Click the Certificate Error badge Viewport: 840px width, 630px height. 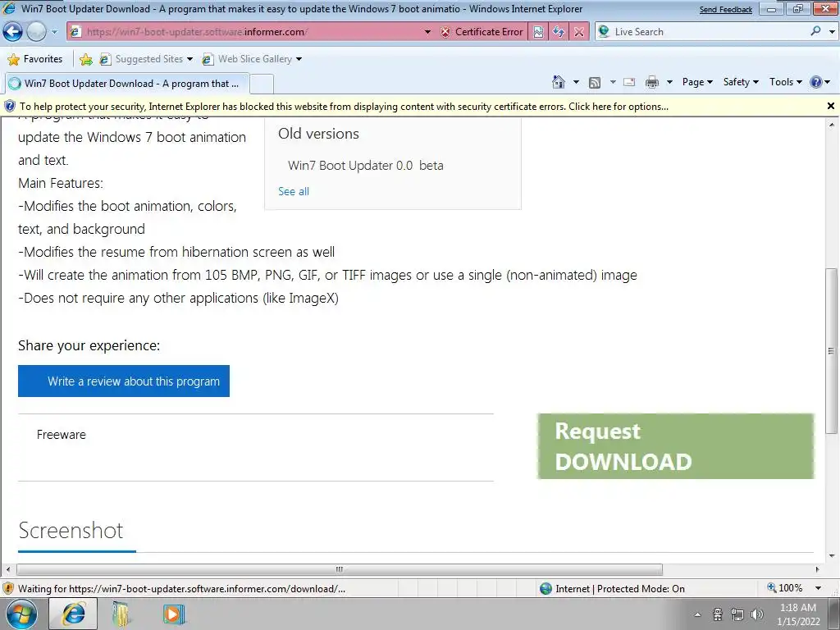482,32
